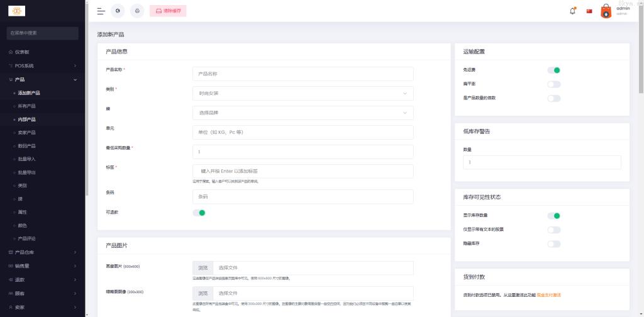Click the 仪表板 home icon in sidebar
The width and height of the screenshot is (644, 317).
pos(10,52)
